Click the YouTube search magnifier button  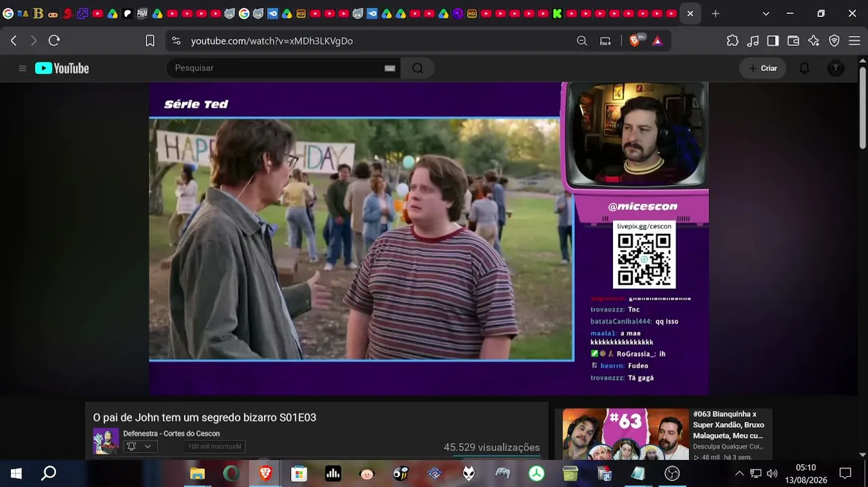(x=417, y=68)
